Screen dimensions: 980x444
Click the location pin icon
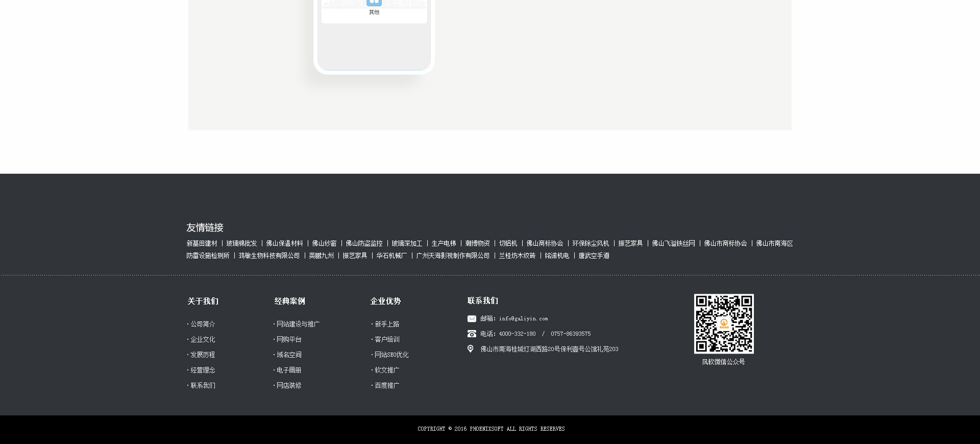(471, 349)
